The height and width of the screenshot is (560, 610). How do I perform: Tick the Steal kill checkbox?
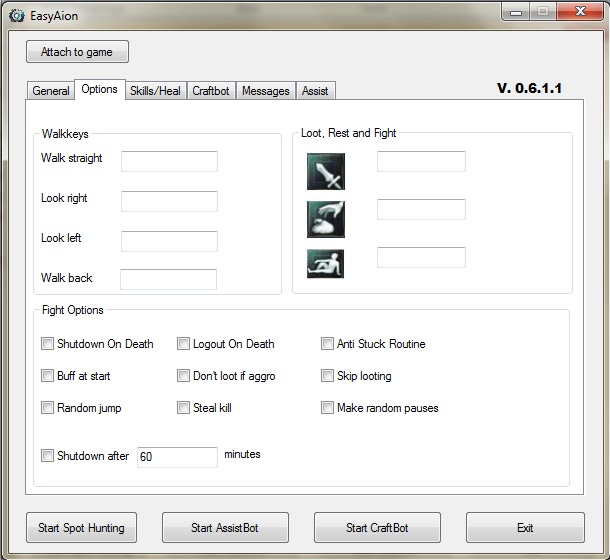[184, 408]
